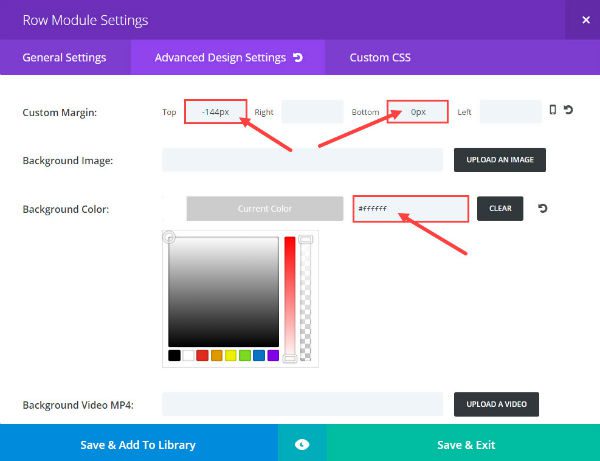The image size is (600, 461).
Task: Click Save & Add To Library
Action: click(138, 444)
